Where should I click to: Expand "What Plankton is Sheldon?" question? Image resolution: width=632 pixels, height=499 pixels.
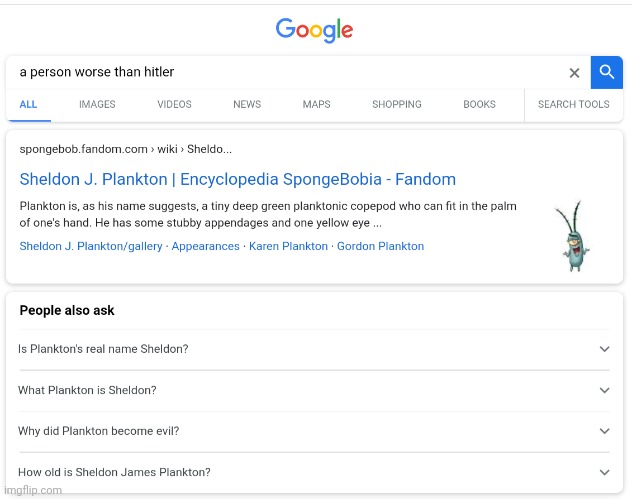click(x=314, y=390)
